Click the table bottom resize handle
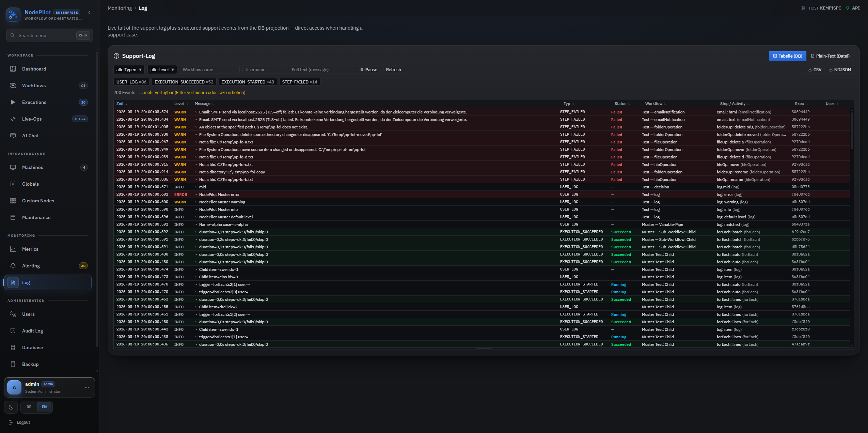 pyautogui.click(x=484, y=349)
